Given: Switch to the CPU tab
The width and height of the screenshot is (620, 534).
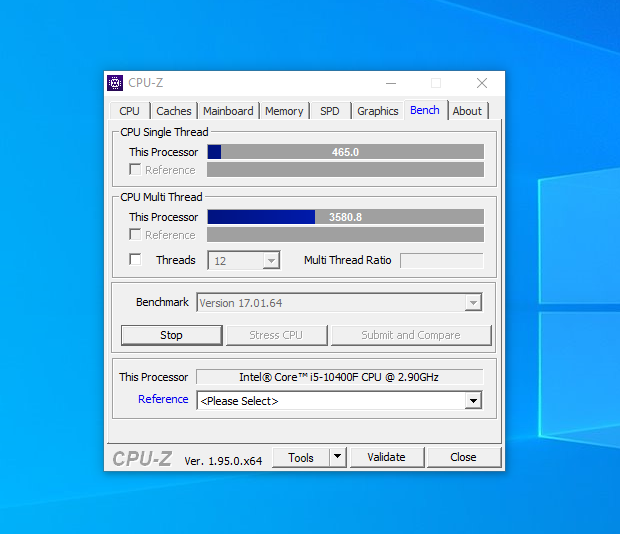Looking at the screenshot, I should pos(130,111).
